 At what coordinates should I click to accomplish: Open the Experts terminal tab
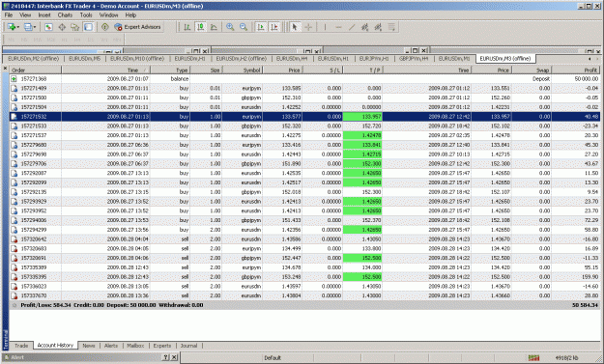tap(162, 346)
